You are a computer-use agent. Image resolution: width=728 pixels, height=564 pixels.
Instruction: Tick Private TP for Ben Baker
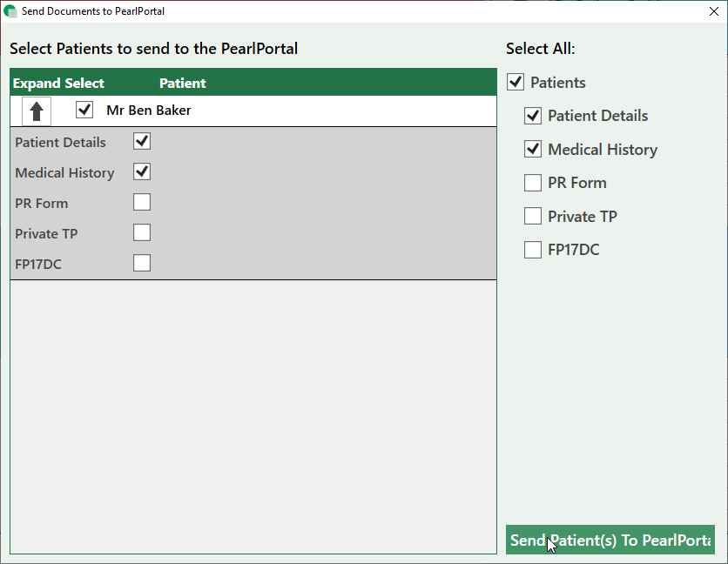coord(142,232)
